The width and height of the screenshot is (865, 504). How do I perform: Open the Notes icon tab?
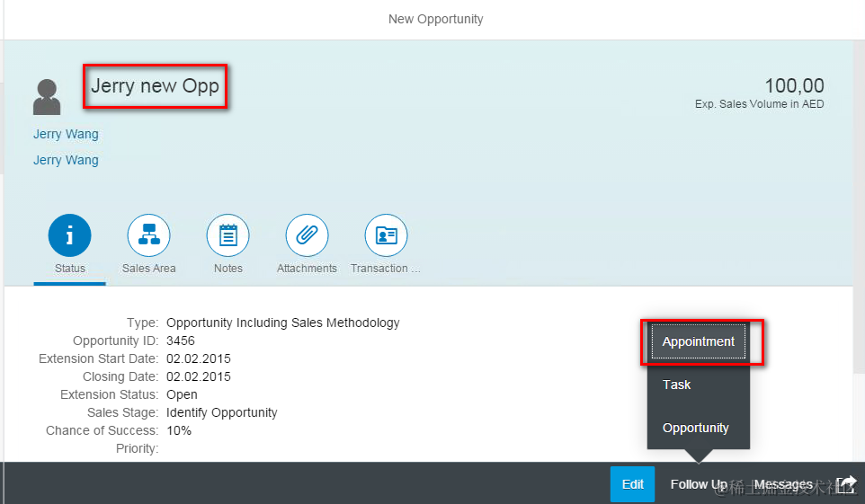pyautogui.click(x=227, y=235)
